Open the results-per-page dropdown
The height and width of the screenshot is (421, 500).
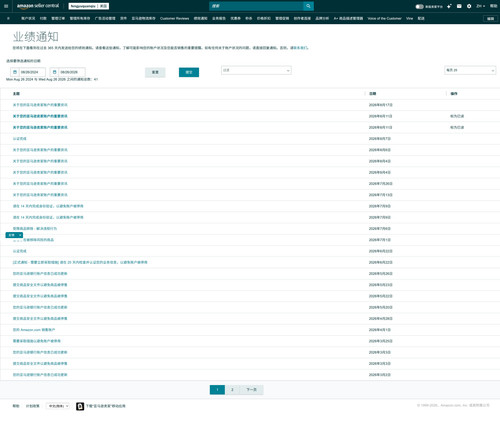[470, 70]
